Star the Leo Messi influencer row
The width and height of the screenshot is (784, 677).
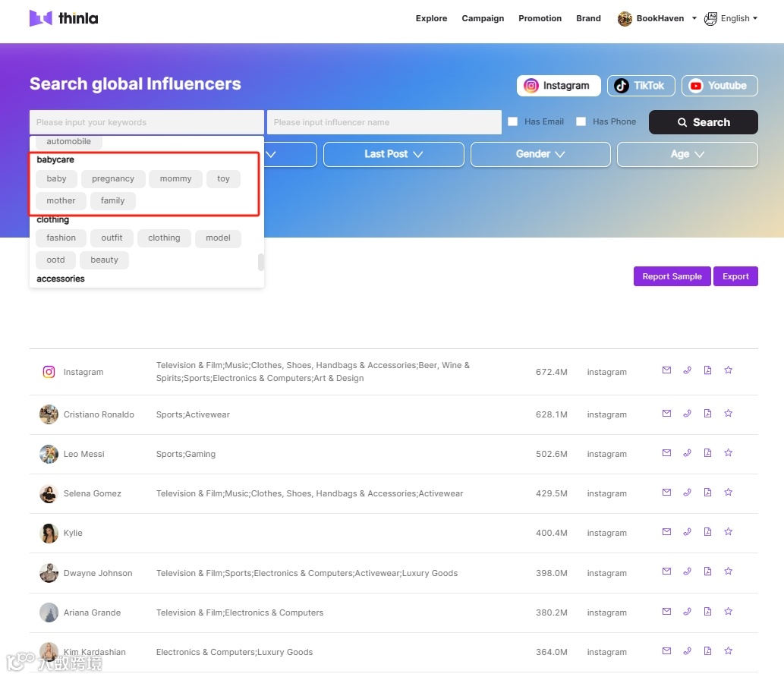click(728, 453)
